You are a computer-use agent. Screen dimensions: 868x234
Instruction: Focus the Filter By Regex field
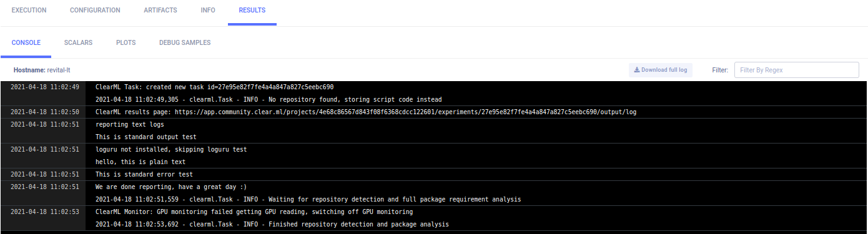(792, 70)
